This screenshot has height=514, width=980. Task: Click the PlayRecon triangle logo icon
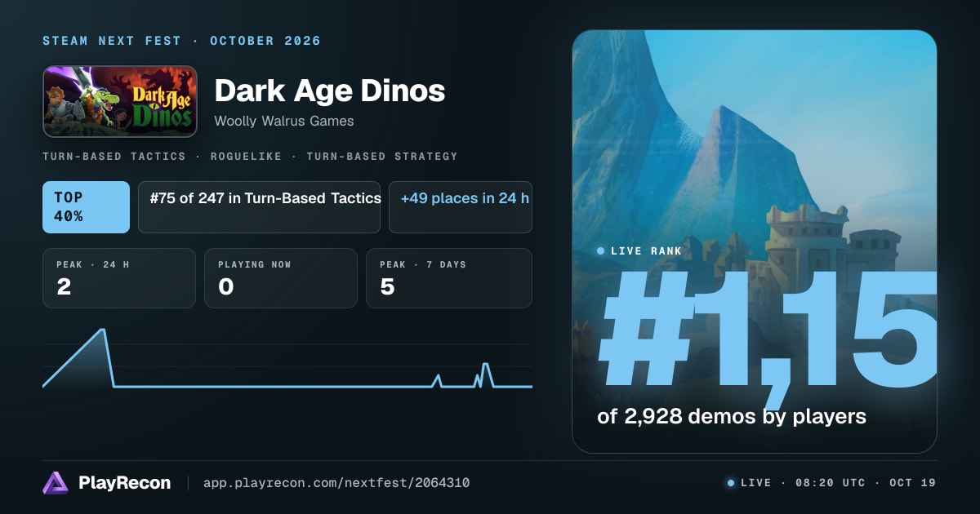[x=56, y=483]
